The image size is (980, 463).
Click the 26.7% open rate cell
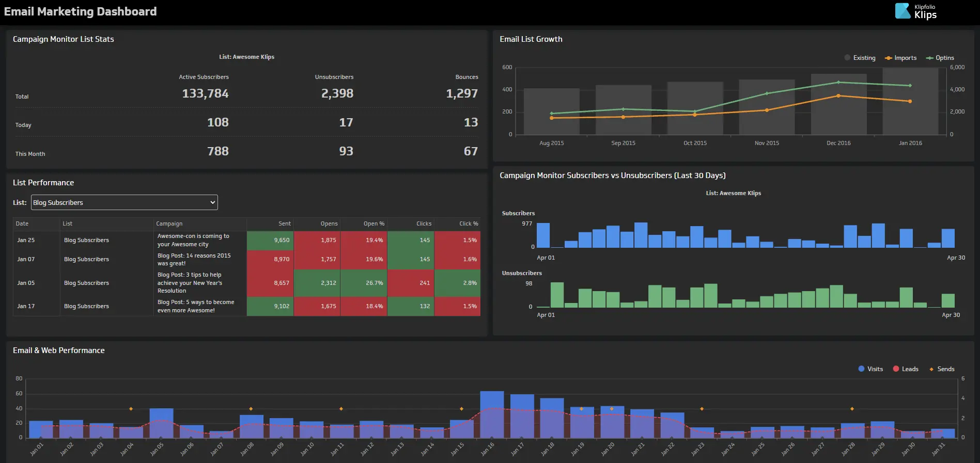[x=374, y=283]
